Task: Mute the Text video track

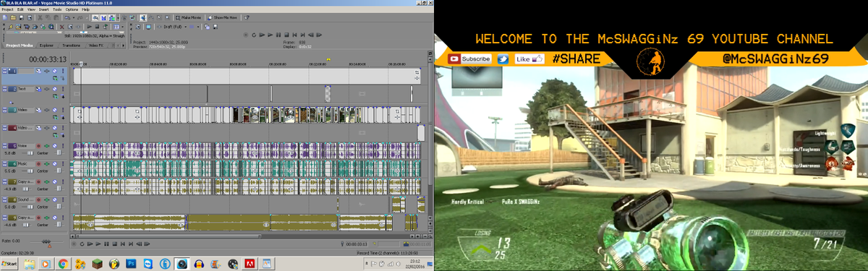Action: (55, 88)
